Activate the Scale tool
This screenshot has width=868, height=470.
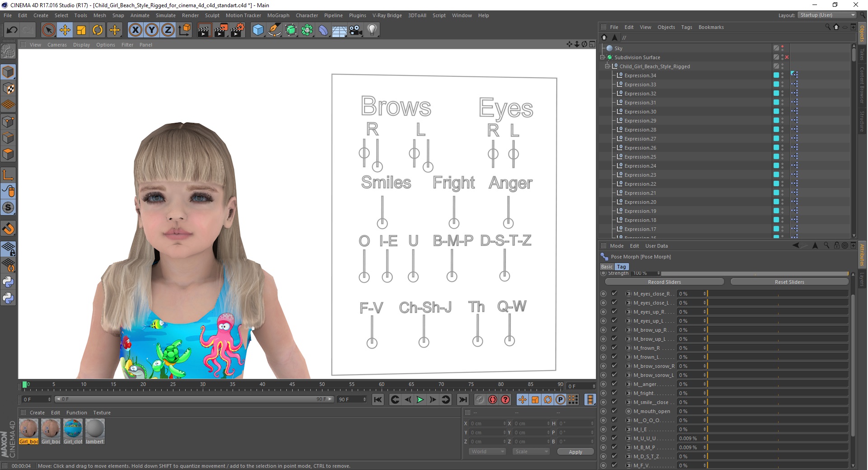[81, 30]
